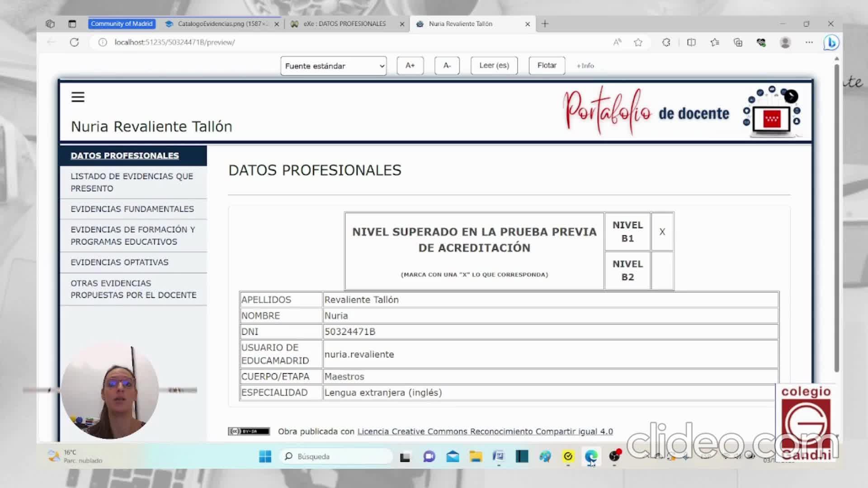Open browser extensions puzzle icon
Viewport: 868px width, 488px height.
point(666,42)
